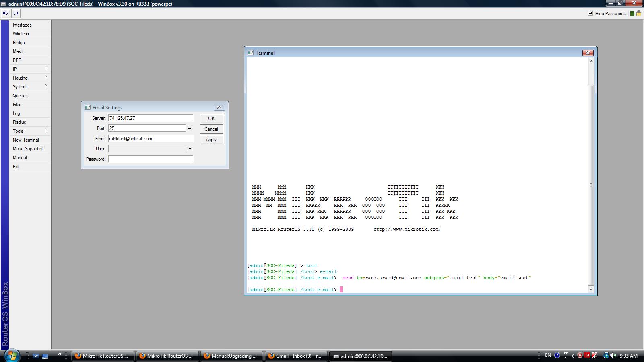
Task: Click the checkmark quick launch icon
Action: point(36,356)
